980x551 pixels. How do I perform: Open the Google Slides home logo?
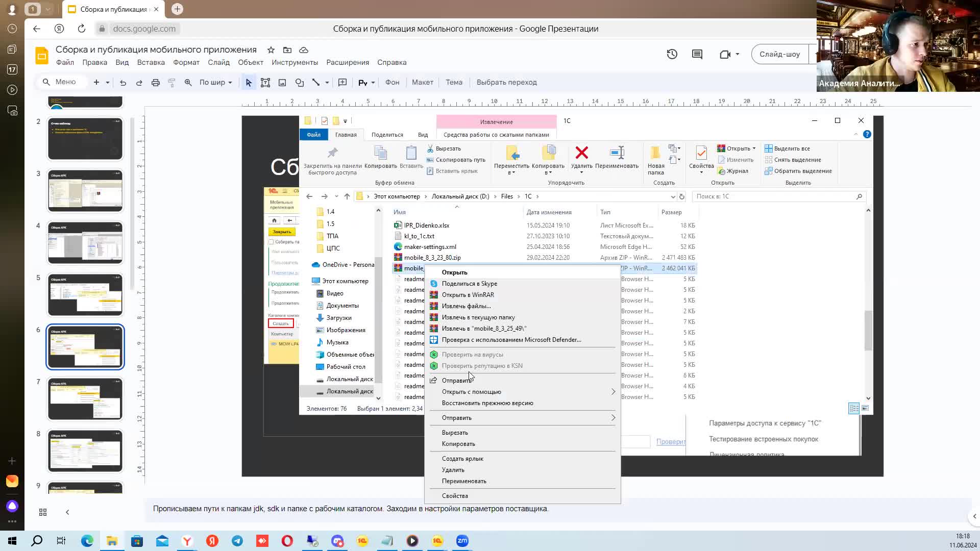pos(42,55)
